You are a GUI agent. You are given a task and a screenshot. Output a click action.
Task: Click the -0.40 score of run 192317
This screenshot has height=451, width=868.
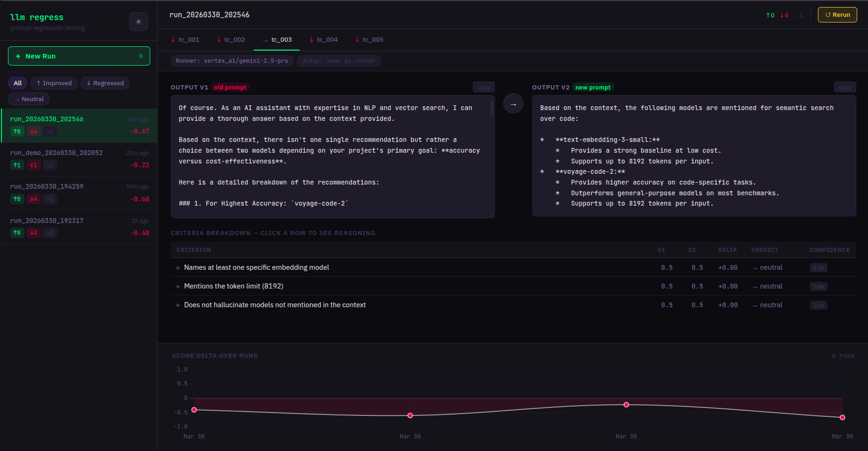(x=140, y=233)
